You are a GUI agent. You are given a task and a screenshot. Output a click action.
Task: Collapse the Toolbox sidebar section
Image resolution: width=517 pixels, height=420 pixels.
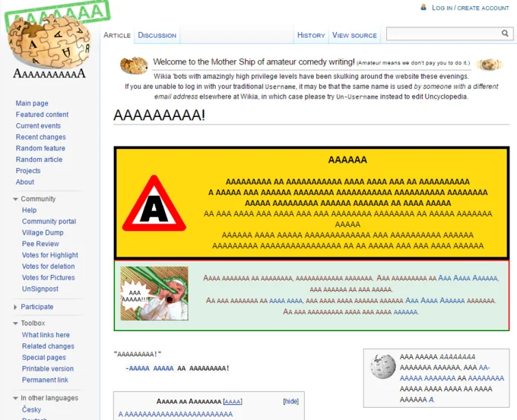point(15,324)
